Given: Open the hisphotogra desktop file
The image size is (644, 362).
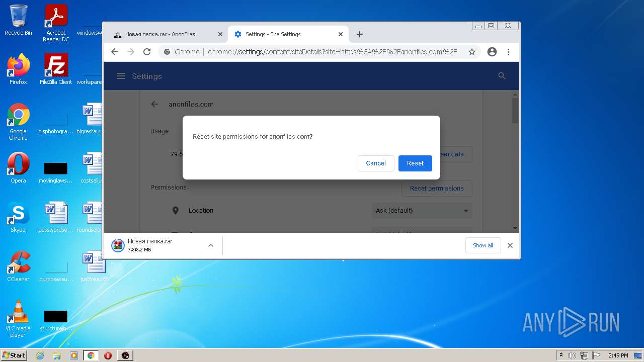Looking at the screenshot, I should point(56,124).
